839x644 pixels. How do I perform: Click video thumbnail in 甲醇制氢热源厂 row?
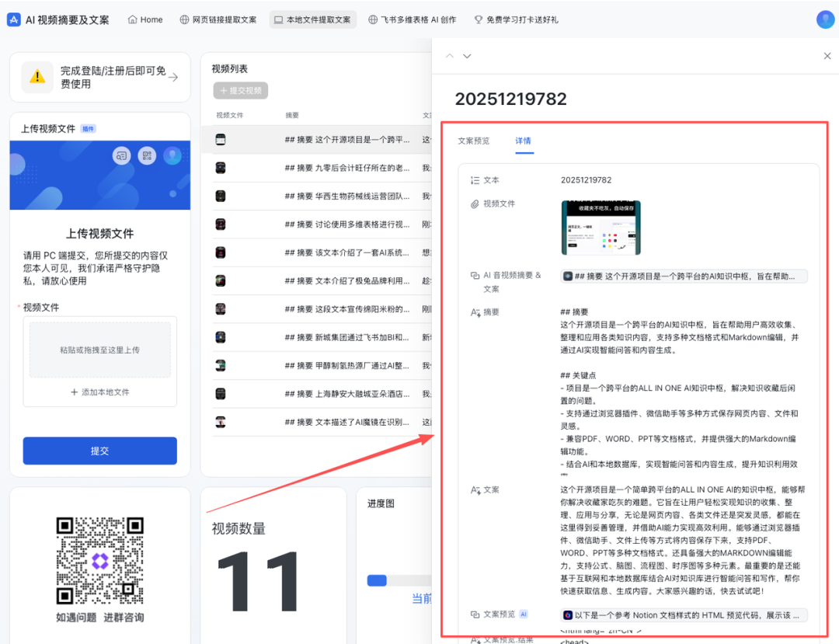click(221, 366)
